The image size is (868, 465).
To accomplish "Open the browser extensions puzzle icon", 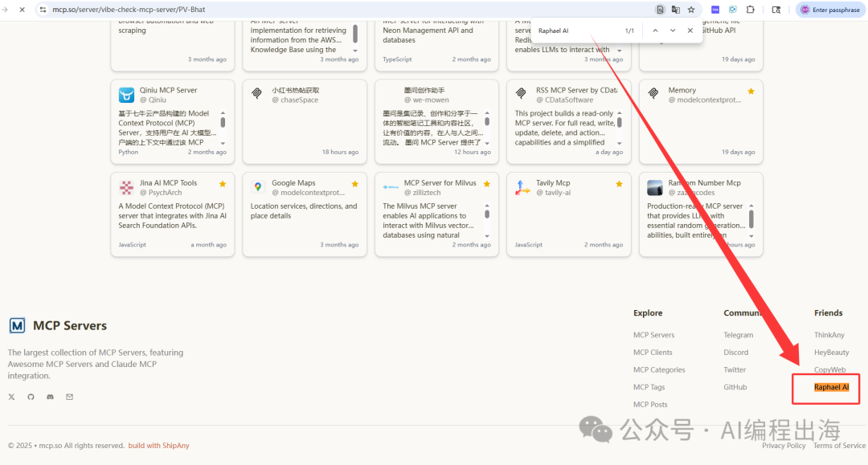I will tap(750, 10).
